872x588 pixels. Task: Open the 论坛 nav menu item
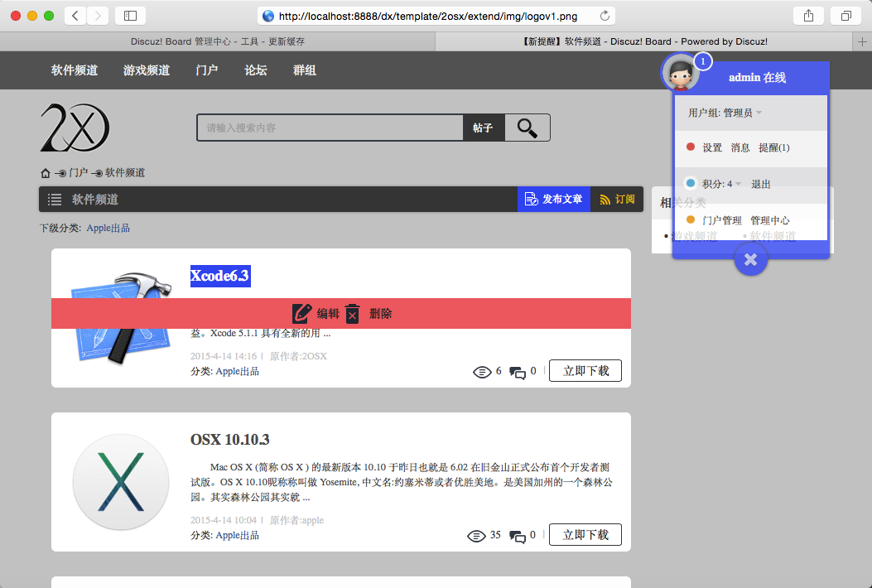(x=256, y=70)
